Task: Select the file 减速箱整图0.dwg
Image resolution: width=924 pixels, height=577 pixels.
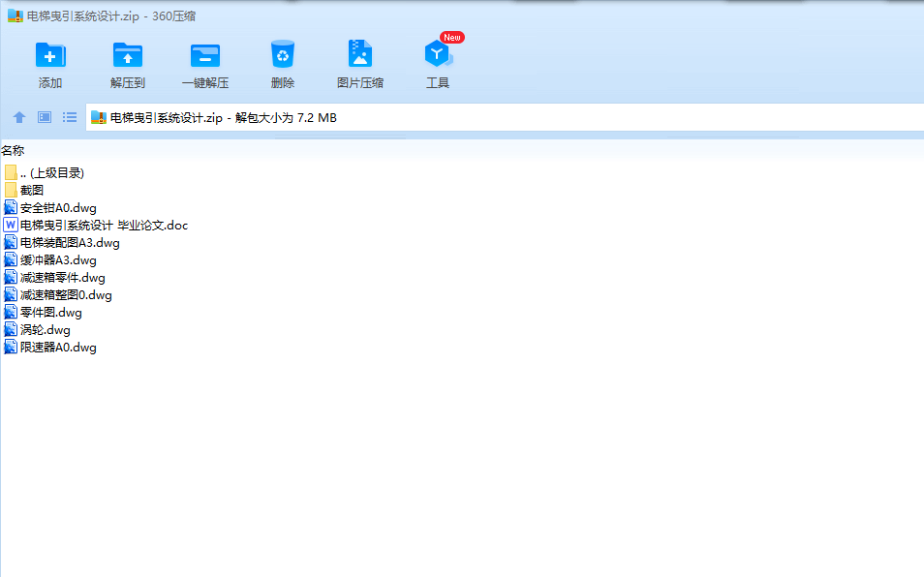Action: coord(66,295)
